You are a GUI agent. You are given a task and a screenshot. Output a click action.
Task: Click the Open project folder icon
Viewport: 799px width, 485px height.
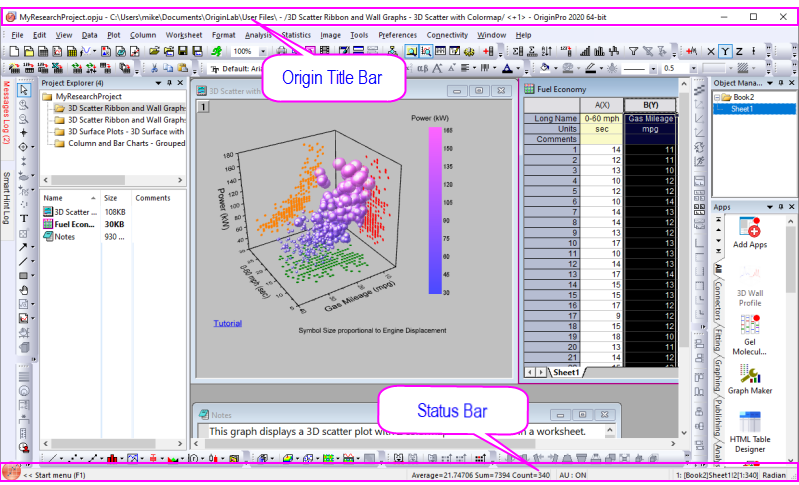pyautogui.click(x=154, y=51)
